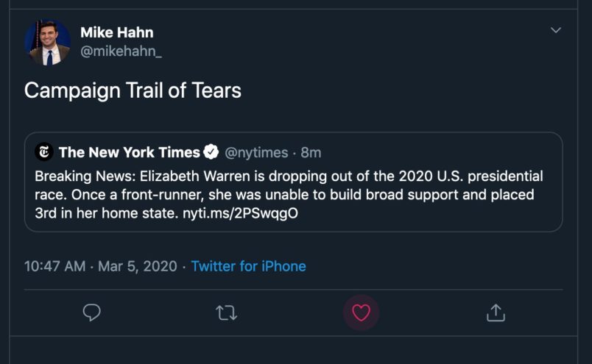Toggle the red heart like button

[361, 313]
